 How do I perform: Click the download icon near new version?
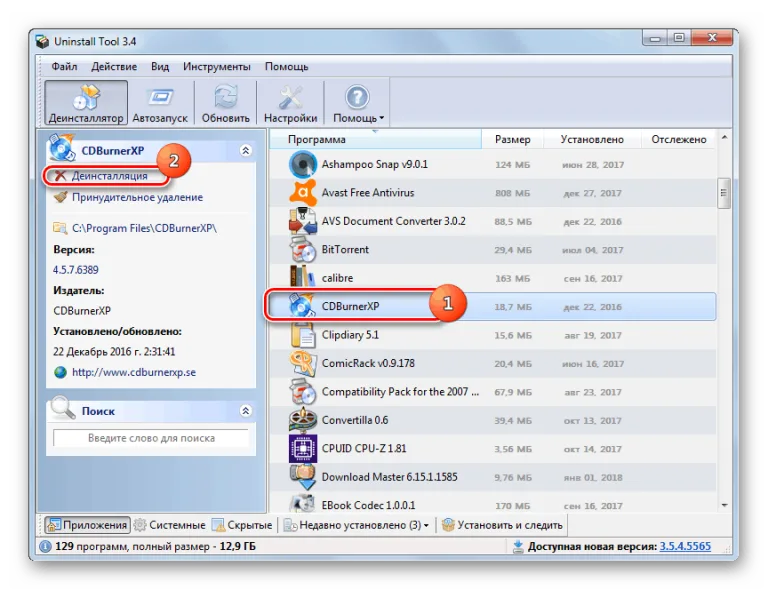click(x=518, y=547)
